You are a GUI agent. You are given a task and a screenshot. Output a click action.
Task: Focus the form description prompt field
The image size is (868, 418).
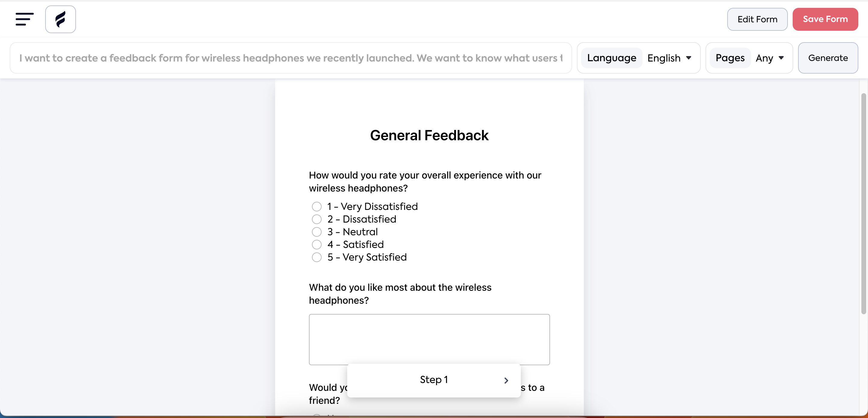tap(291, 58)
